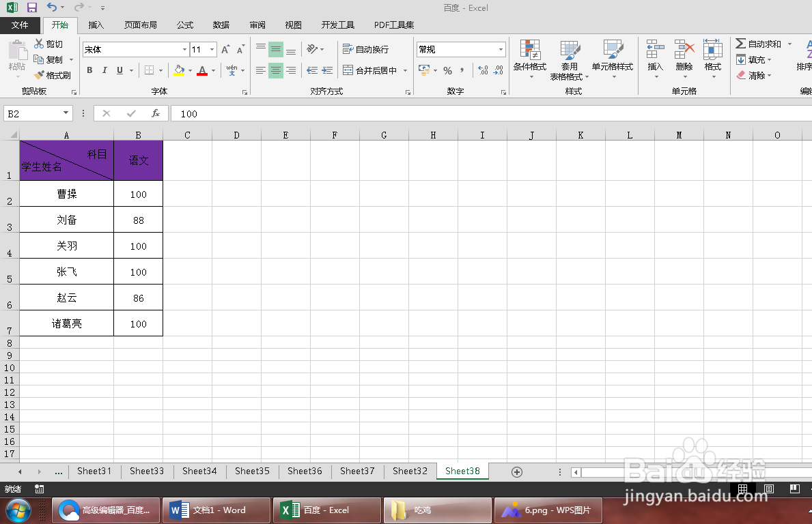The height and width of the screenshot is (524, 812).
Task: Switch to Page Layout (页面布局) tab
Action: pyautogui.click(x=140, y=25)
